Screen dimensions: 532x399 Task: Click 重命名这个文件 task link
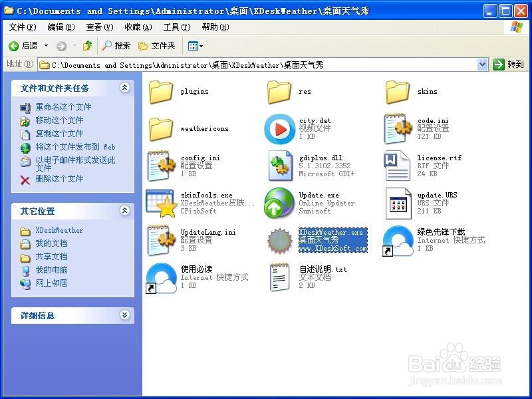(63, 107)
